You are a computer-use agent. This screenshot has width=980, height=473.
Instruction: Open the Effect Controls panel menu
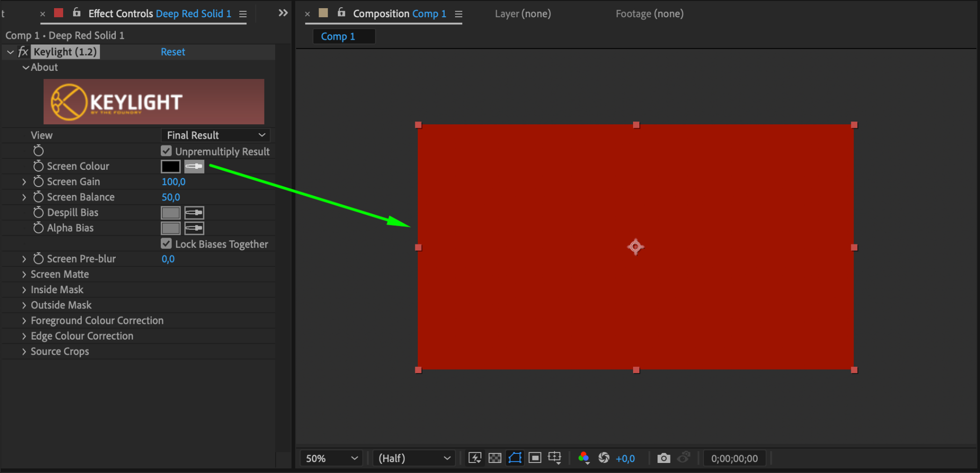point(243,14)
